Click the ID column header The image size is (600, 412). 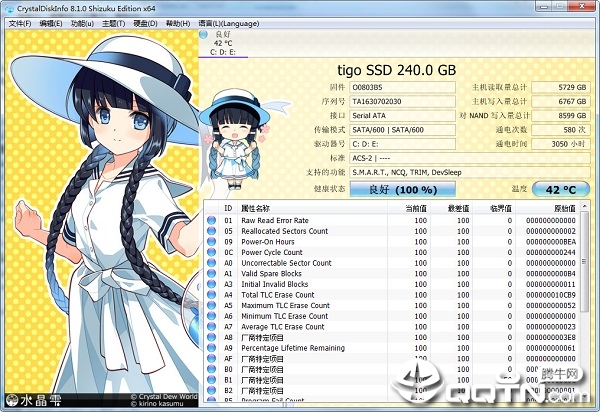[228, 208]
